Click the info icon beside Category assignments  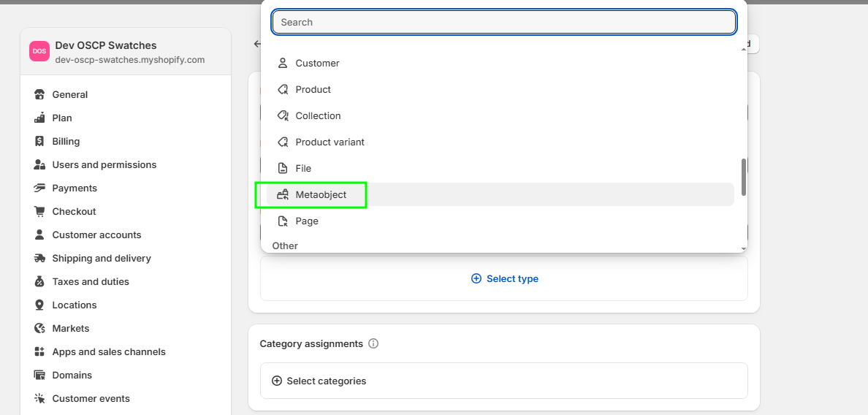373,343
